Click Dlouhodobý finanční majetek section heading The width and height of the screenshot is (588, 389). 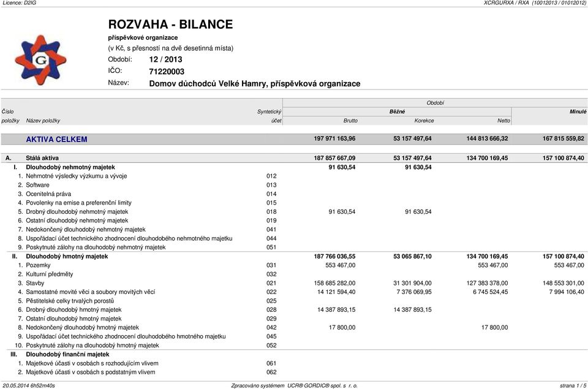pos(67,355)
